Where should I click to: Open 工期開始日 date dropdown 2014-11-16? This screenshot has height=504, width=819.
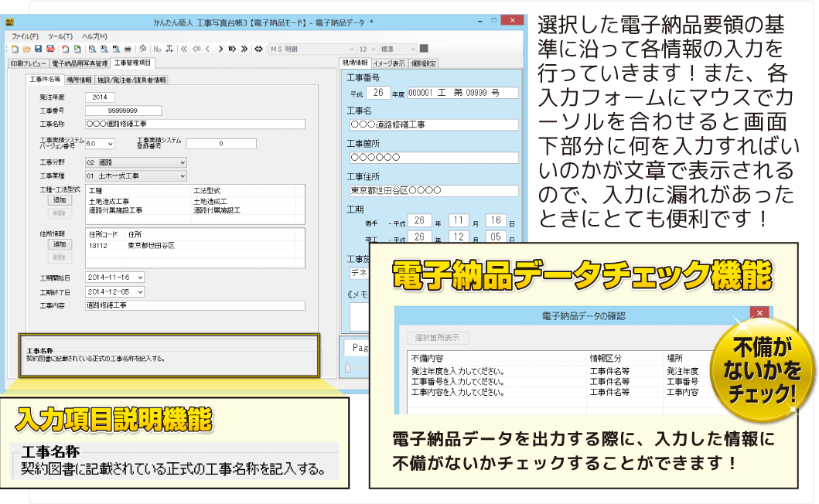[115, 278]
